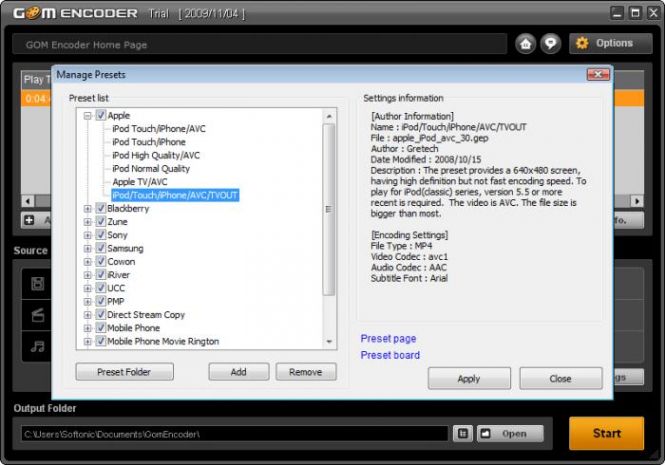This screenshot has width=665, height=465.
Task: Click file list right scroll arrow
Action: pyautogui.click(x=637, y=201)
